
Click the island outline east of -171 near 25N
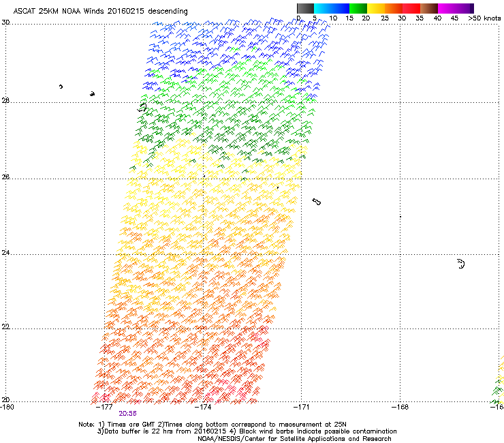[317, 202]
